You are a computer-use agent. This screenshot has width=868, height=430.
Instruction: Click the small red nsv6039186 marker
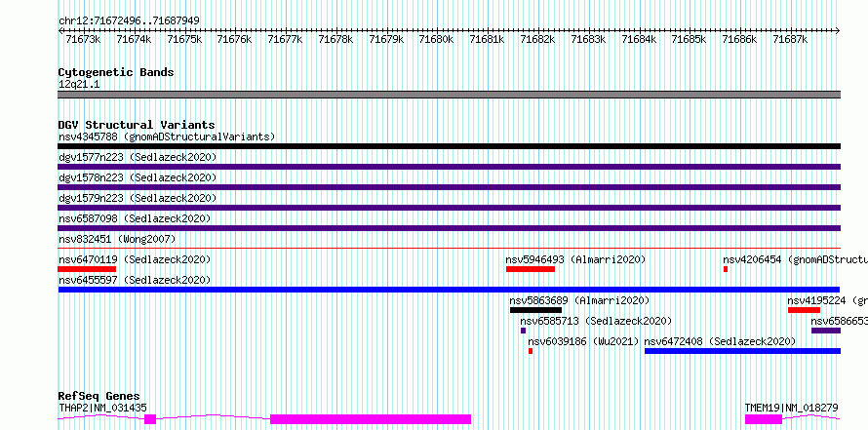point(531,351)
